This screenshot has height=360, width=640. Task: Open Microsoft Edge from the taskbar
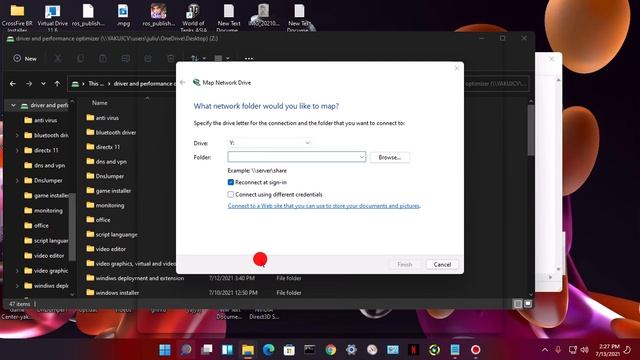[269, 350]
